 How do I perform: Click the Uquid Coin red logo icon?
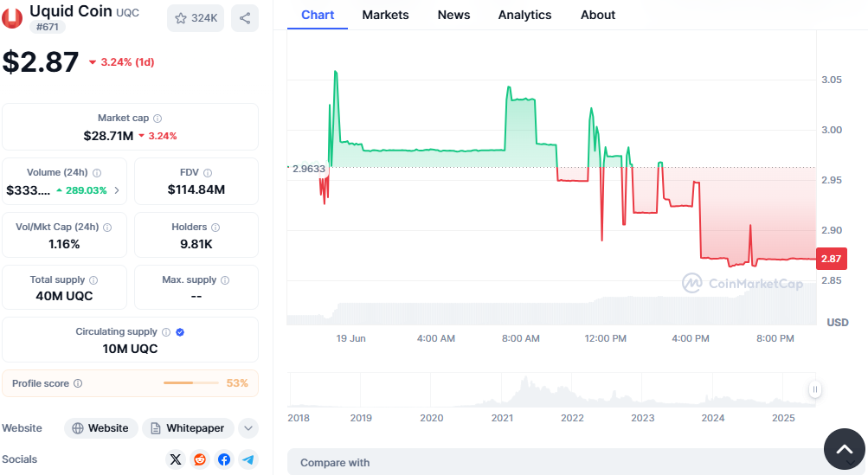pyautogui.click(x=11, y=17)
